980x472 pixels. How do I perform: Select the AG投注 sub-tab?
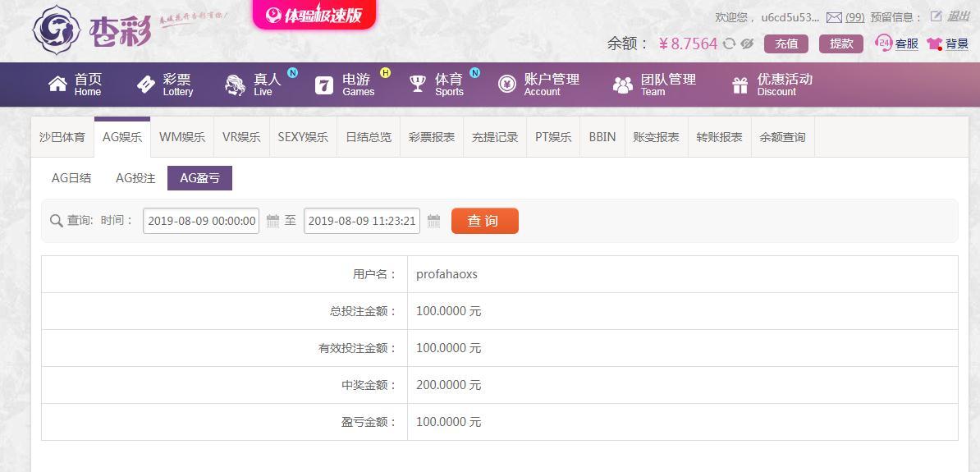coord(135,178)
